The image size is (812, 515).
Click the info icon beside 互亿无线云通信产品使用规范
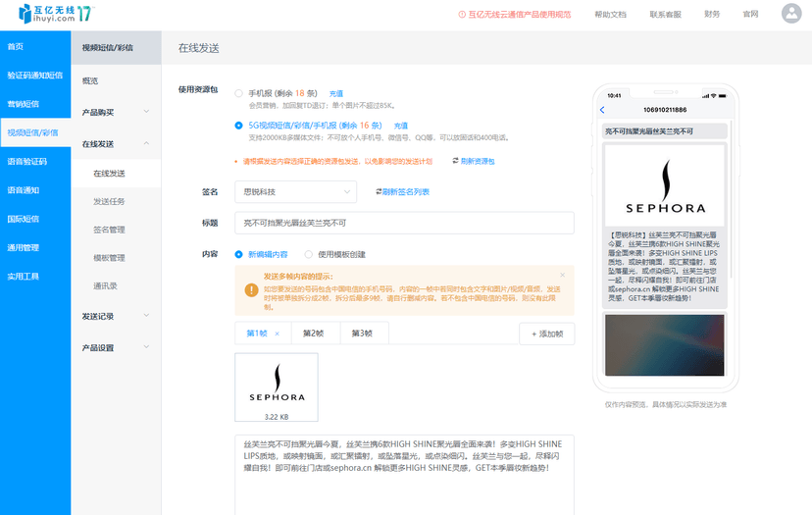click(462, 15)
